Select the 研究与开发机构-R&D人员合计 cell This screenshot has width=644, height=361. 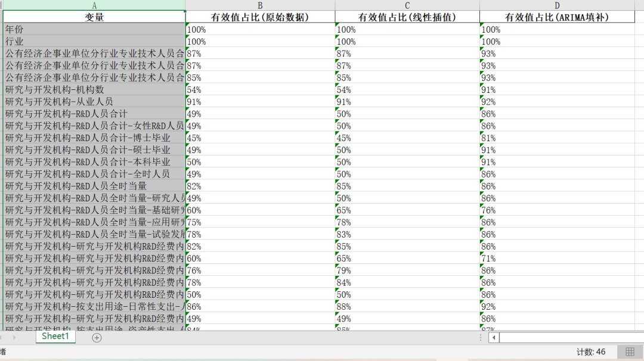94,114
